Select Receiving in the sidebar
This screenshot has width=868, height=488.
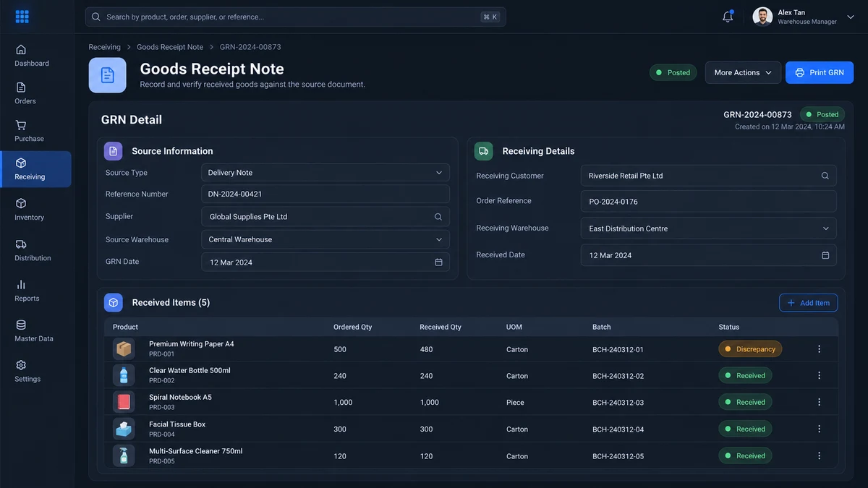[36, 169]
